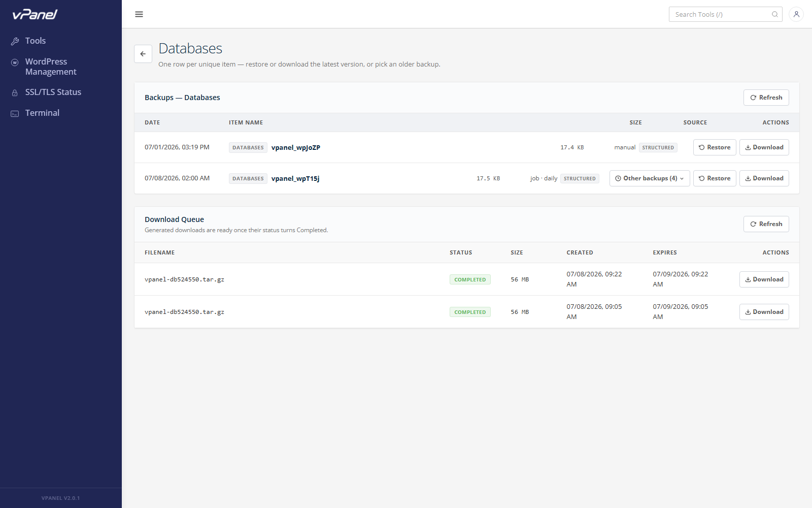
Task: Download the file created at 09:05 AM
Action: point(764,312)
